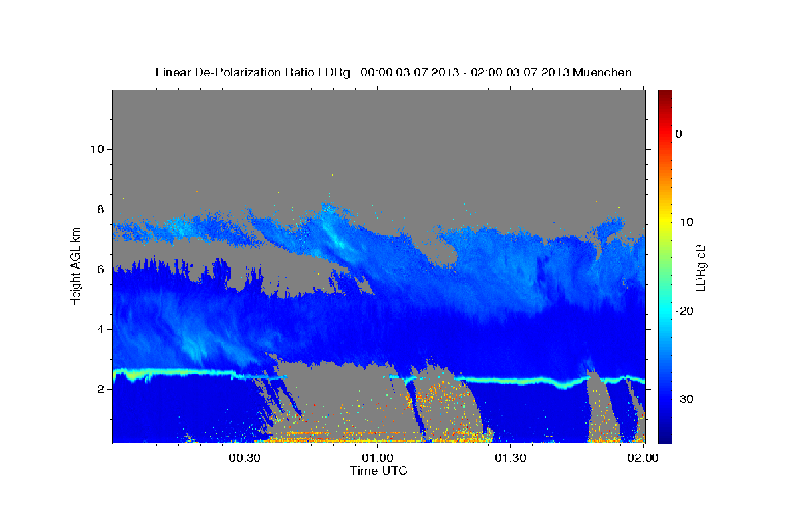Click the height tick label 2
Screen dimensions: 798x532
[100, 389]
